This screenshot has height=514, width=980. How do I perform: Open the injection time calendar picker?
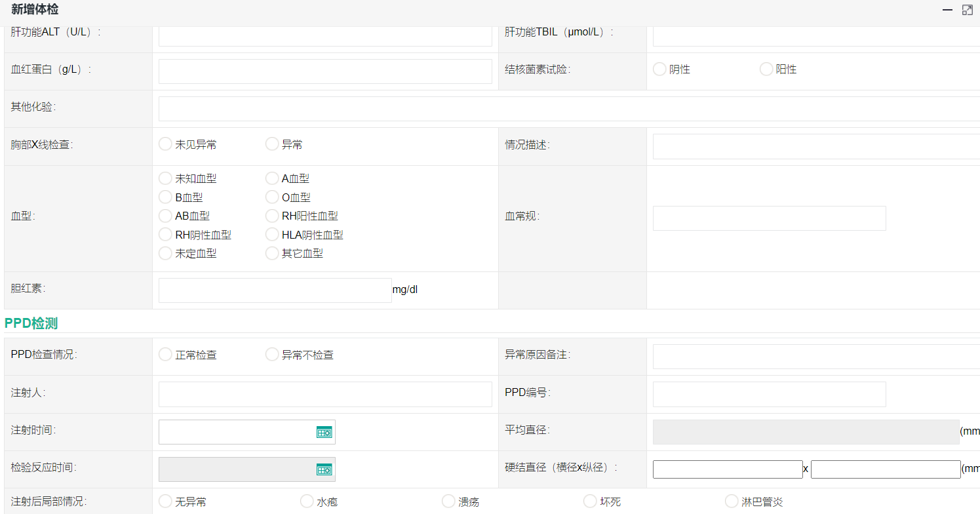click(324, 432)
